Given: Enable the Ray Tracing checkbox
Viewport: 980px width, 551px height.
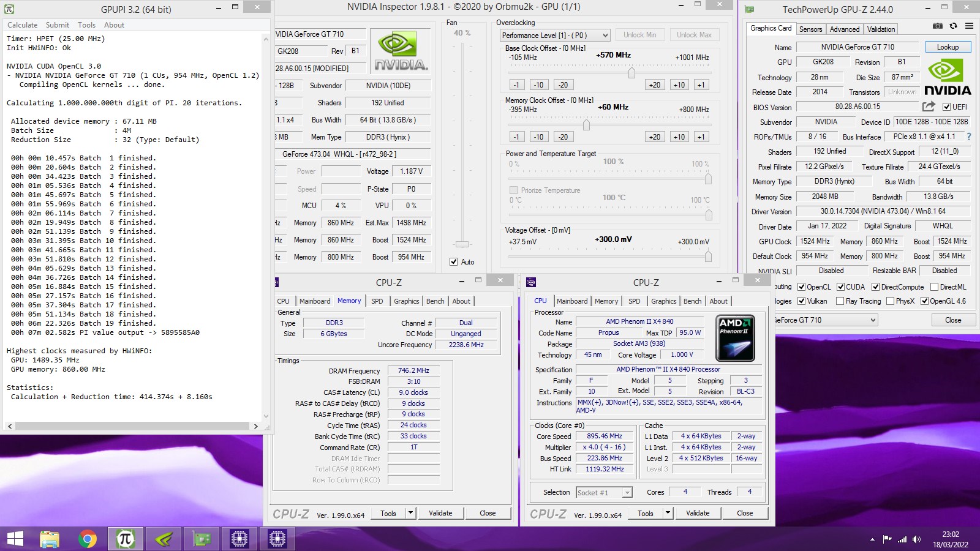Looking at the screenshot, I should pos(840,301).
